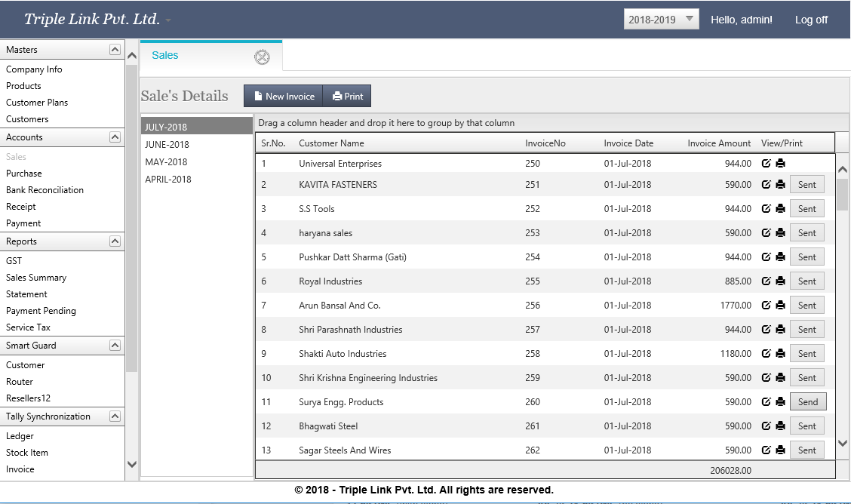
Task: Open Products in Masters menu
Action: coord(23,86)
